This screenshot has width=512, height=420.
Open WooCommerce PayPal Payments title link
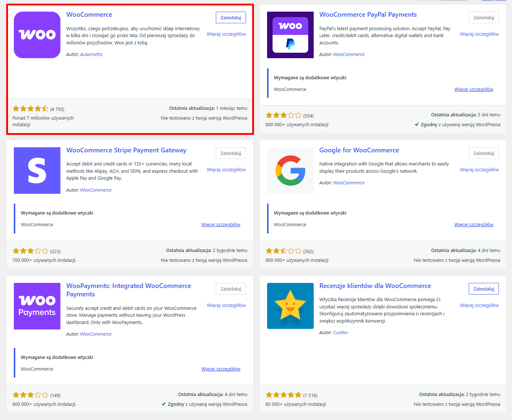[368, 15]
